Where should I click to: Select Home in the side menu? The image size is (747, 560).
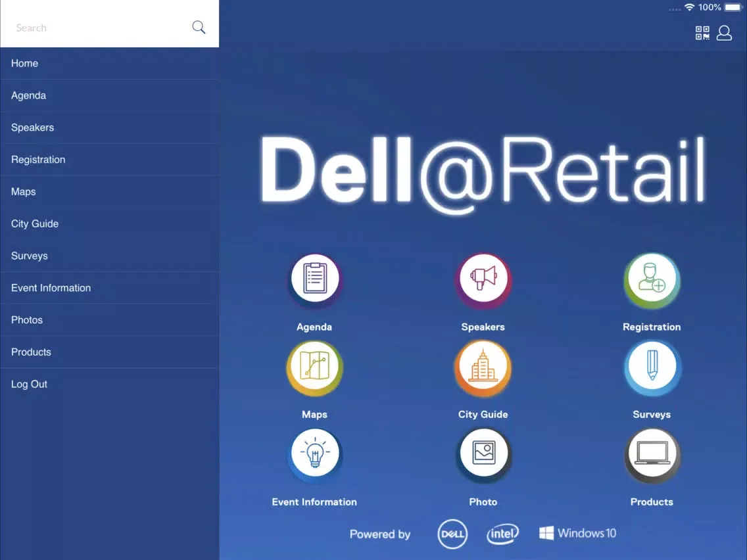tap(110, 63)
